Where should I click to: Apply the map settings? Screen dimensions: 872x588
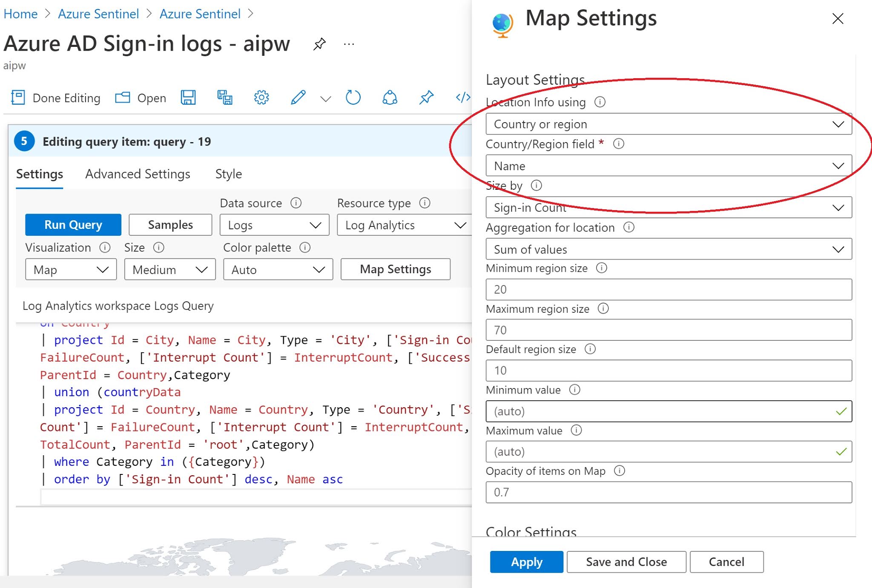(x=526, y=562)
